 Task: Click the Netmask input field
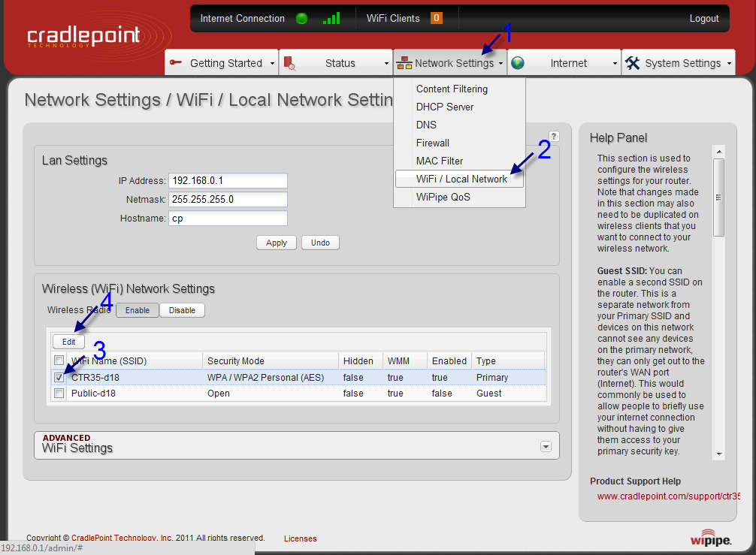click(228, 200)
